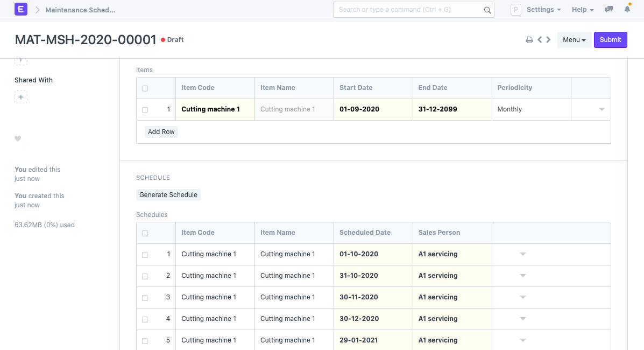Image resolution: width=644 pixels, height=350 pixels.
Task: Click document title MAT-MSH-2020-00001
Action: coord(86,40)
